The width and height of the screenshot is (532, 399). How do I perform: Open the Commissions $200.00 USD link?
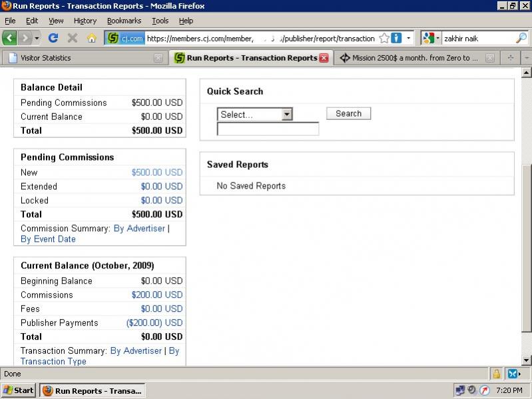(x=157, y=294)
